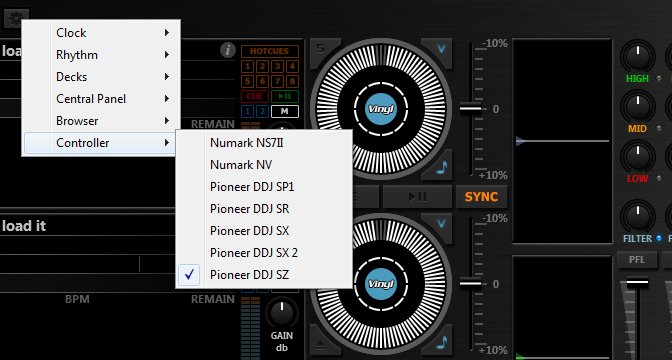Toggle the blue FILTER indicator dot
Image resolution: width=672 pixels, height=360 pixels.
(x=659, y=238)
